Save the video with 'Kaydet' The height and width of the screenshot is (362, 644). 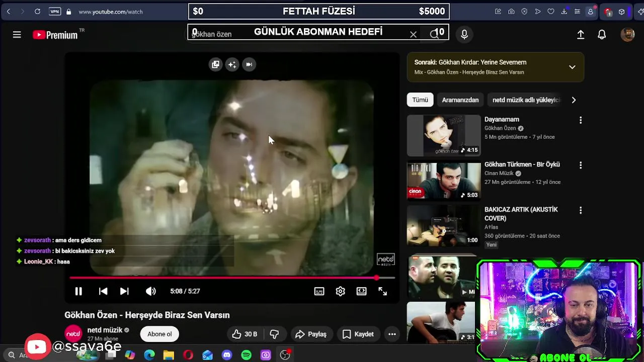coord(358,334)
